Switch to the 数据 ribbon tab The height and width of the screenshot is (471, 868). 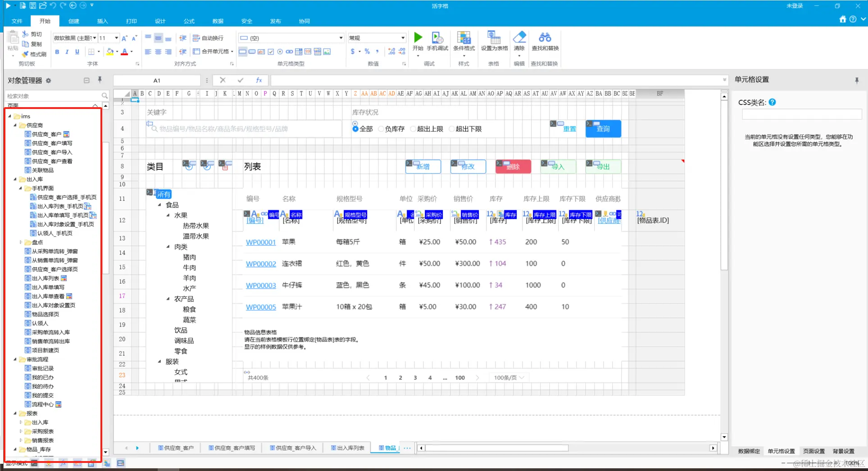click(x=218, y=21)
